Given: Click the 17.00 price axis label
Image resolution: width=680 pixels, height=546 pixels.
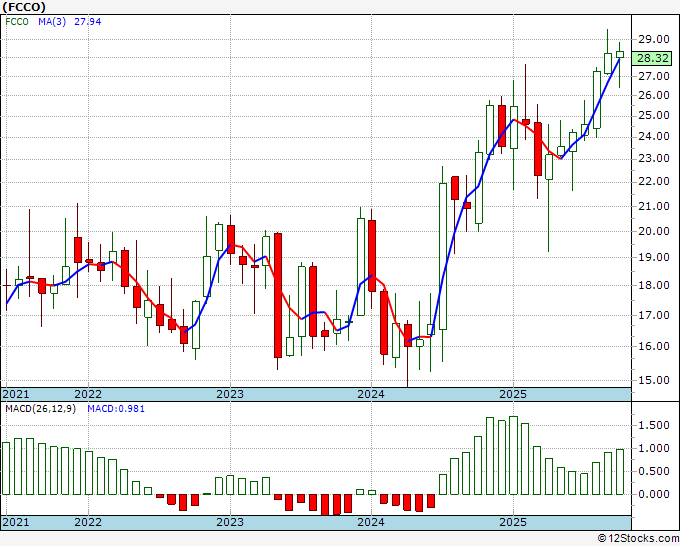Looking at the screenshot, I should [653, 315].
